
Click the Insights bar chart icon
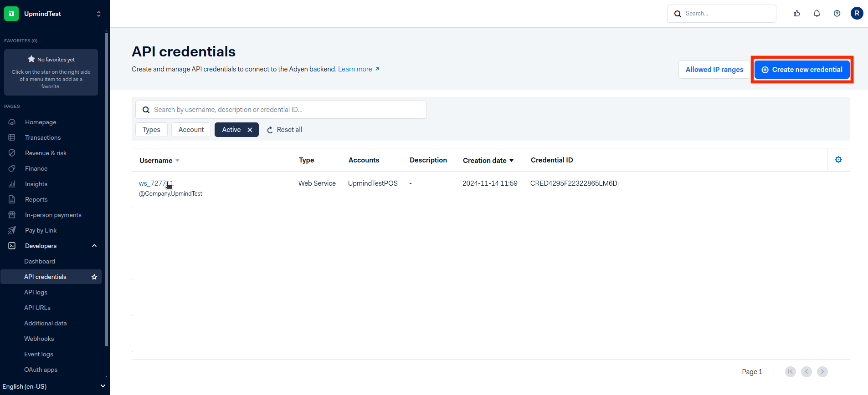[x=12, y=184]
